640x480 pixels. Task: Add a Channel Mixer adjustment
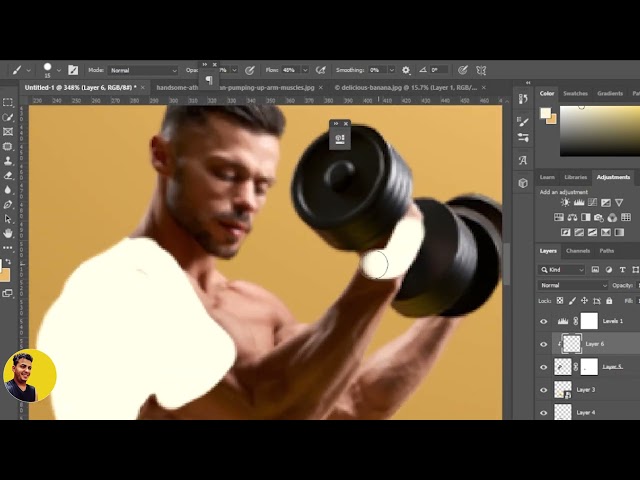pos(612,217)
